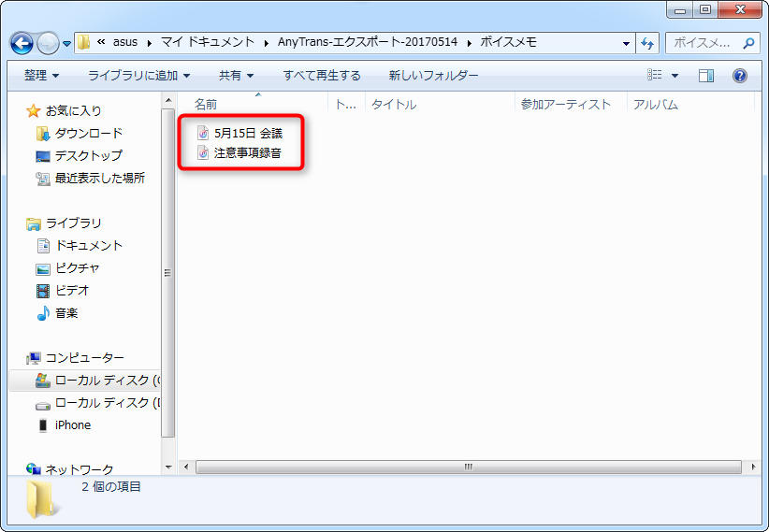769x532 pixels.
Task: Open the ライブラリに追加 menu
Action: 138,76
